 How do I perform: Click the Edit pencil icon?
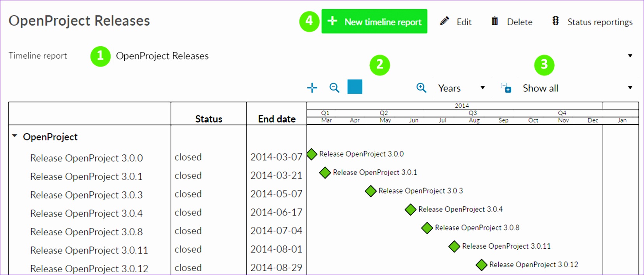point(444,21)
